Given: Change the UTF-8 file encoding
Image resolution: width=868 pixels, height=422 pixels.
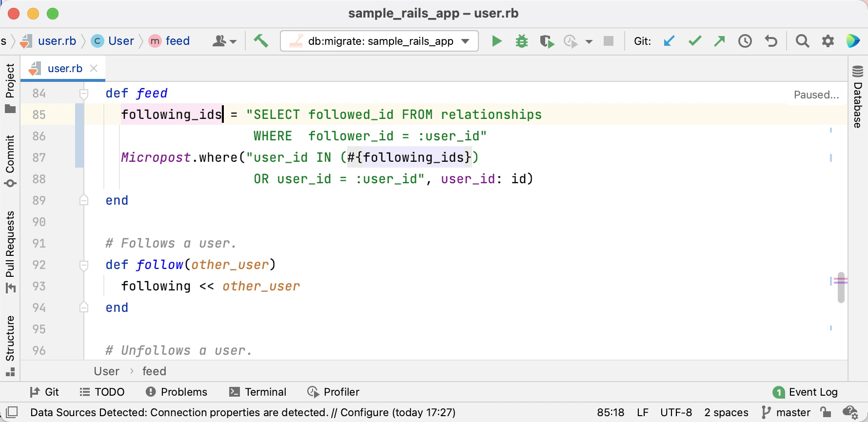Looking at the screenshot, I should (x=676, y=412).
